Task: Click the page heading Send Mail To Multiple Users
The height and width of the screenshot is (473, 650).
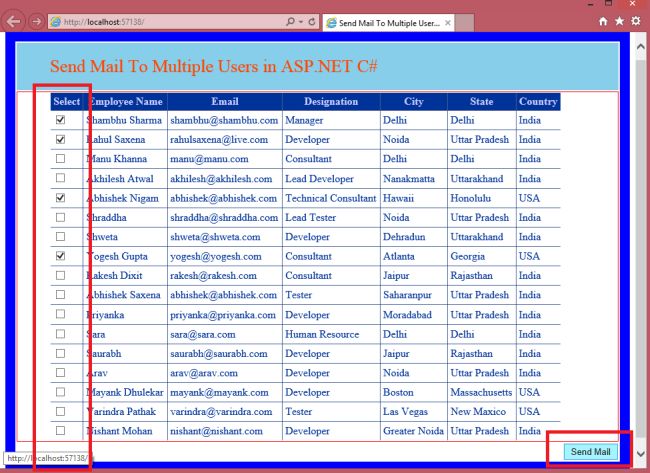Action: point(214,67)
